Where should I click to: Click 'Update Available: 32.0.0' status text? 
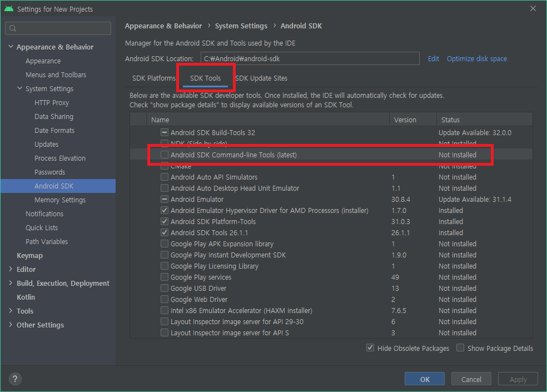point(475,133)
